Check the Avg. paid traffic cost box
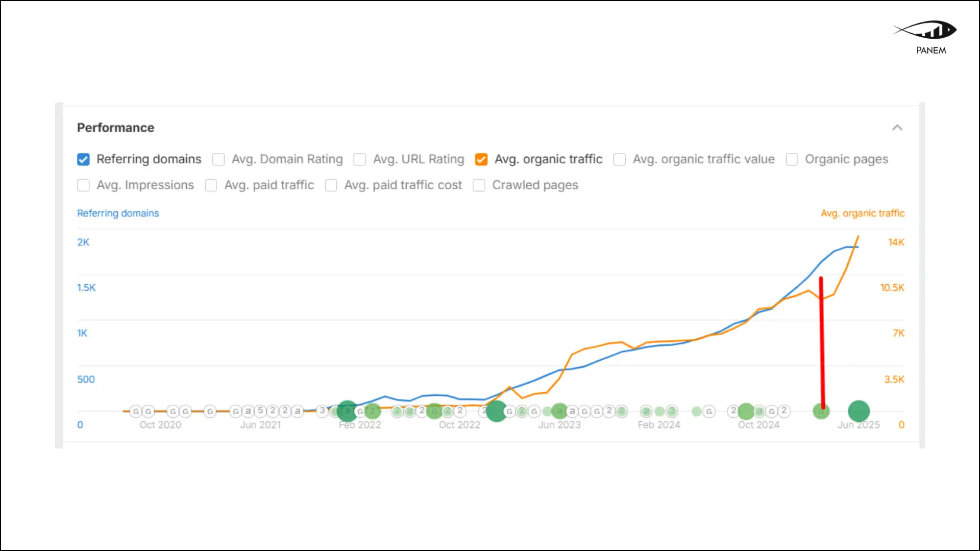980x551 pixels. (331, 185)
